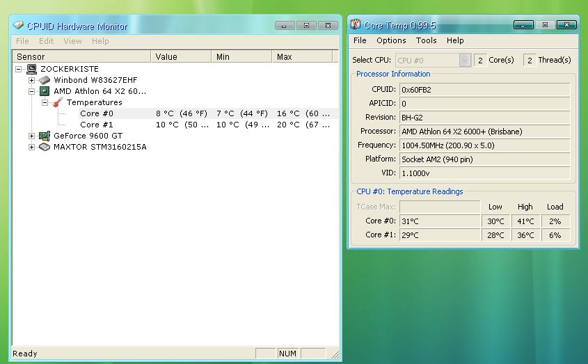Viewport: 588px width, 364px height.
Task: Open the Select CPU dropdown
Action: click(x=465, y=60)
